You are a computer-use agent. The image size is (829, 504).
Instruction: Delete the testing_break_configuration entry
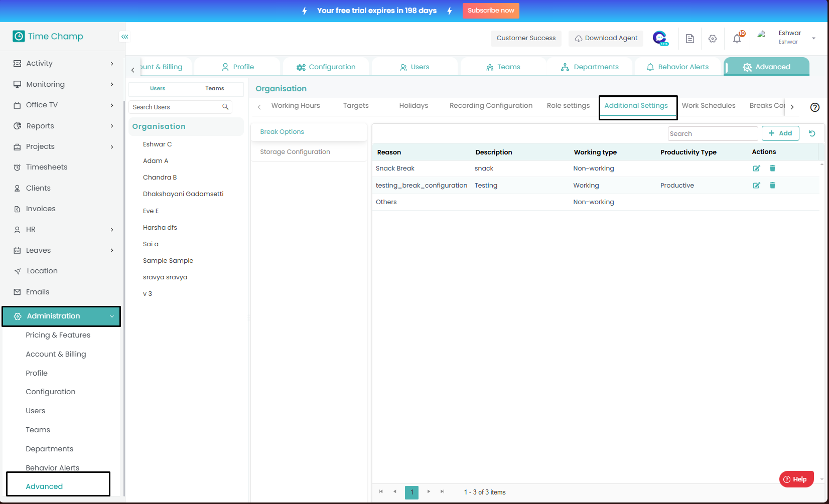click(772, 186)
